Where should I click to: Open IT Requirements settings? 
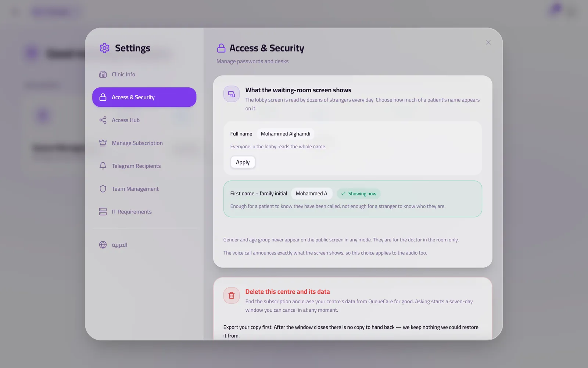(144, 212)
